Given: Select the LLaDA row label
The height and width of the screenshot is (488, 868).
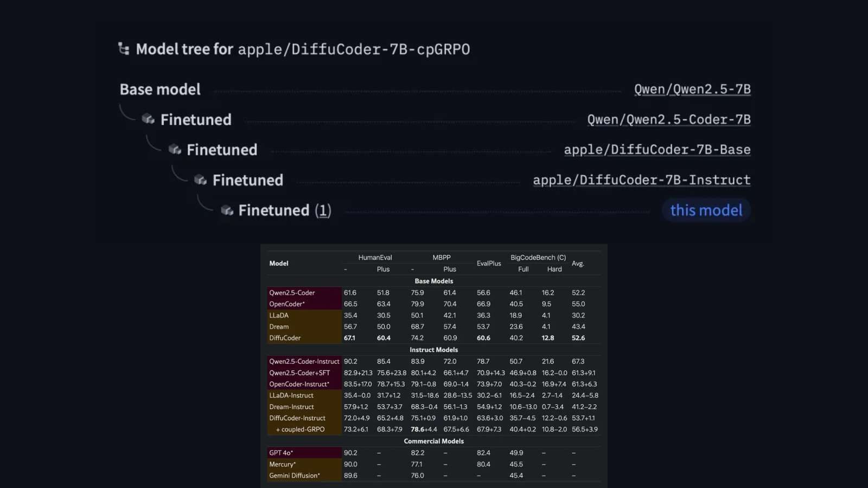Looking at the screenshot, I should [x=279, y=316].
